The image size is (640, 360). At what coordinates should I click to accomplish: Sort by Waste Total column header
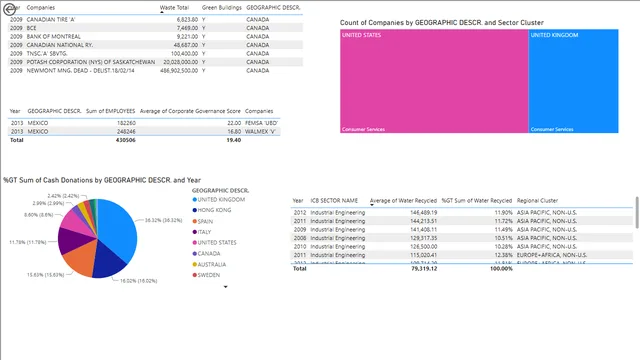coord(174,7)
